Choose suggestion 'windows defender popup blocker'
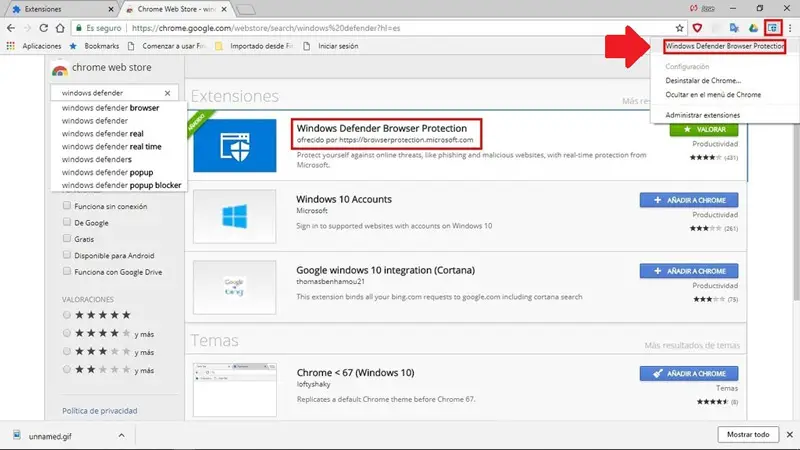This screenshot has width=800, height=450. (119, 185)
